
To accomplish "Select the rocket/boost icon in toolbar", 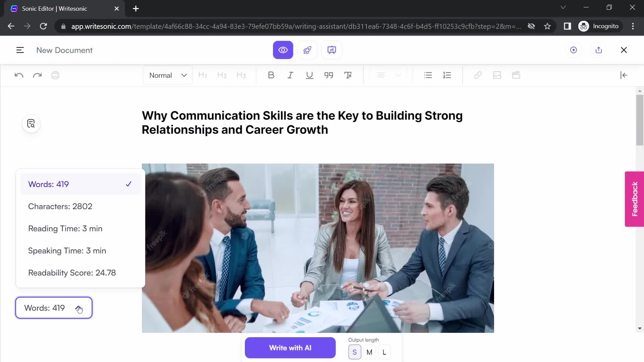I will (307, 50).
